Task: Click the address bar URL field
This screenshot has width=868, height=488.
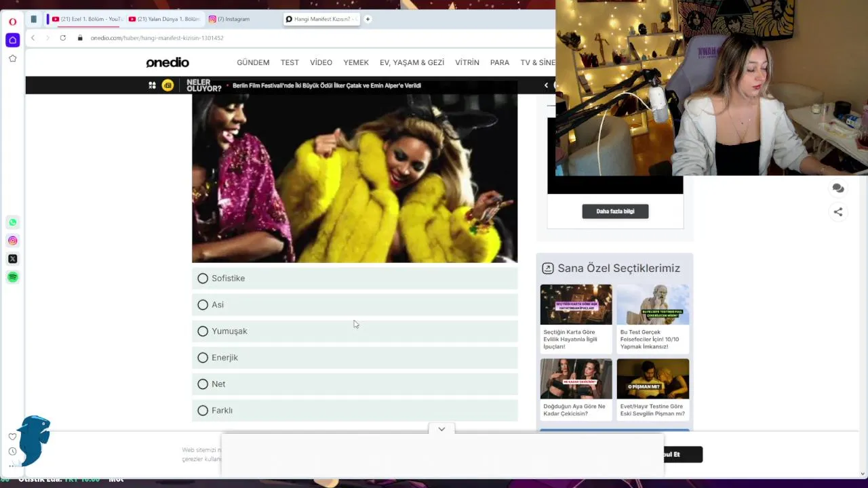Action: 157,38
